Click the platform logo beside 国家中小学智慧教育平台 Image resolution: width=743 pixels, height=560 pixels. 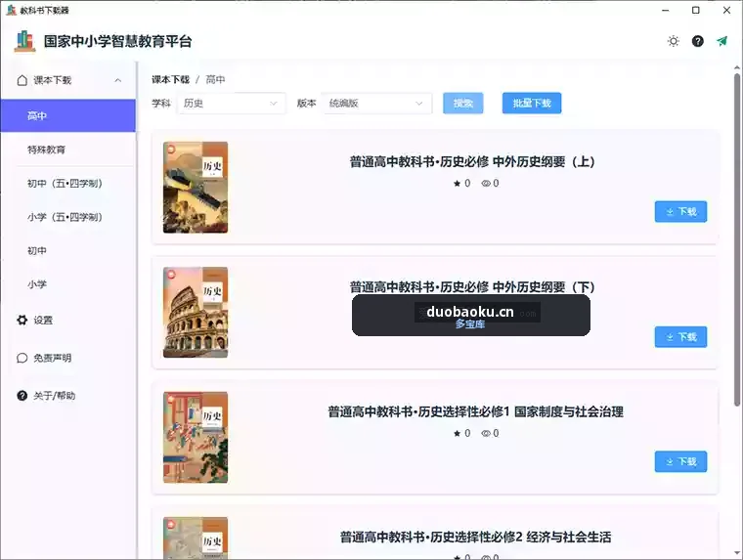click(x=24, y=41)
